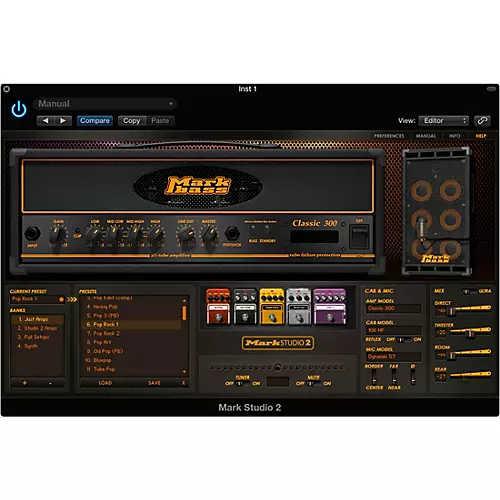
Task: Click the silver stompbox pedal
Action: 299,306
